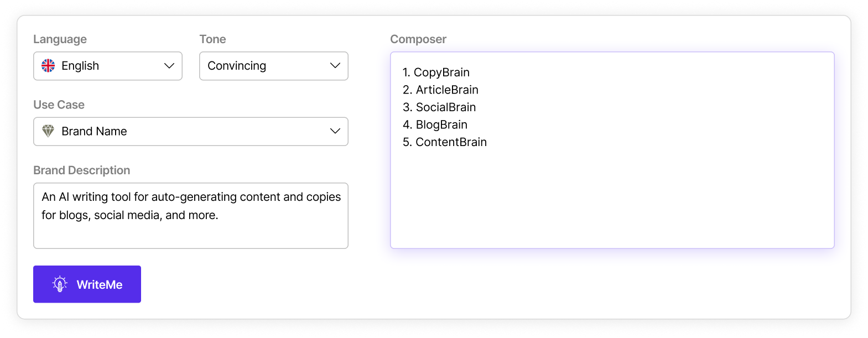The image size is (868, 338).
Task: Click the lightbulb icon on WriteMe button
Action: 60,284
